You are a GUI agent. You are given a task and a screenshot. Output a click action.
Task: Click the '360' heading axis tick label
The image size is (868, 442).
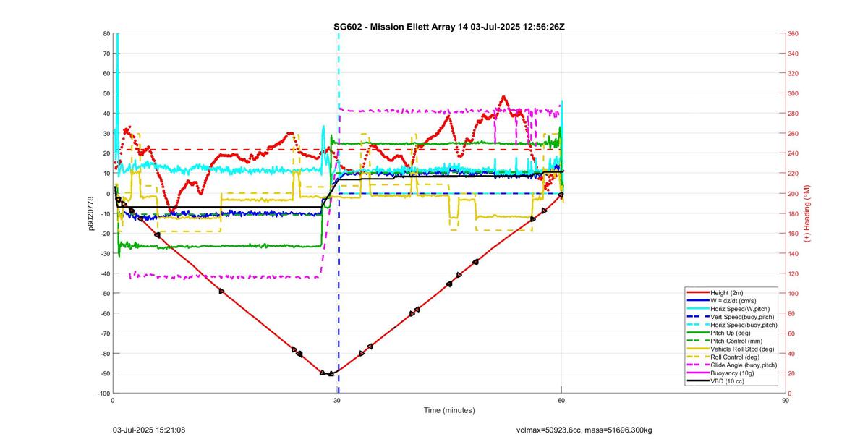tap(793, 34)
